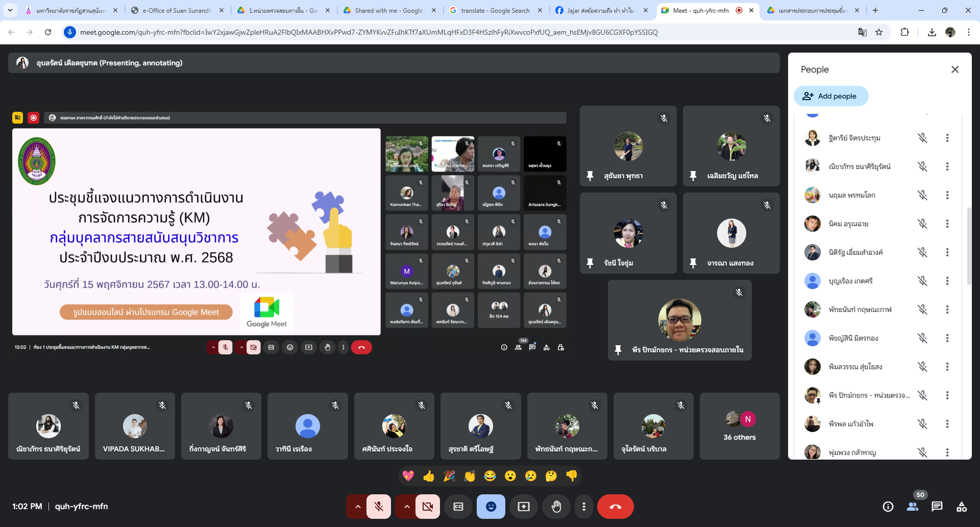Open more options three-dot menu in toolbar
The width and height of the screenshot is (980, 527).
pyautogui.click(x=584, y=507)
